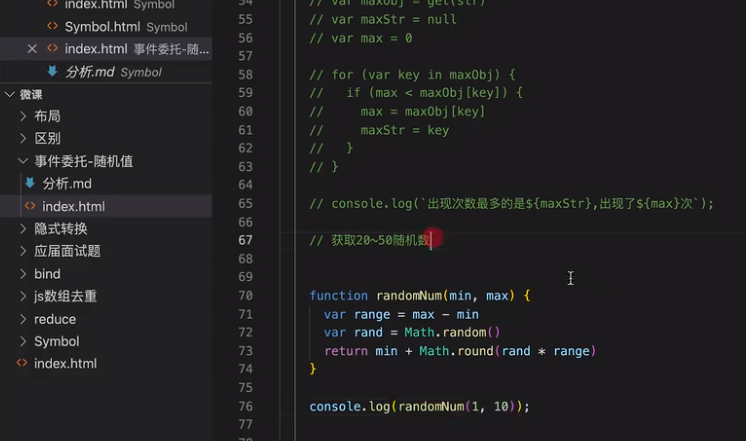Click the HTML icon of Symbol.html
The height and width of the screenshot is (441, 746).
[52, 26]
